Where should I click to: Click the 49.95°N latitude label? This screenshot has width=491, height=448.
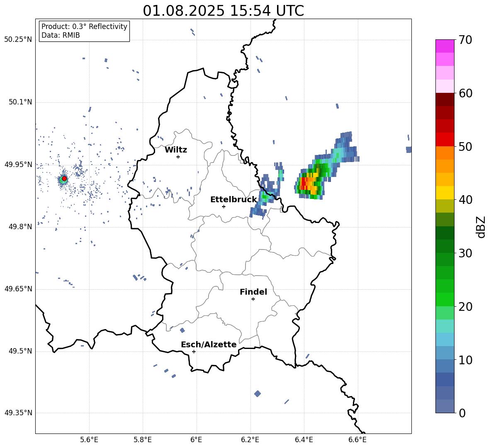pos(18,165)
